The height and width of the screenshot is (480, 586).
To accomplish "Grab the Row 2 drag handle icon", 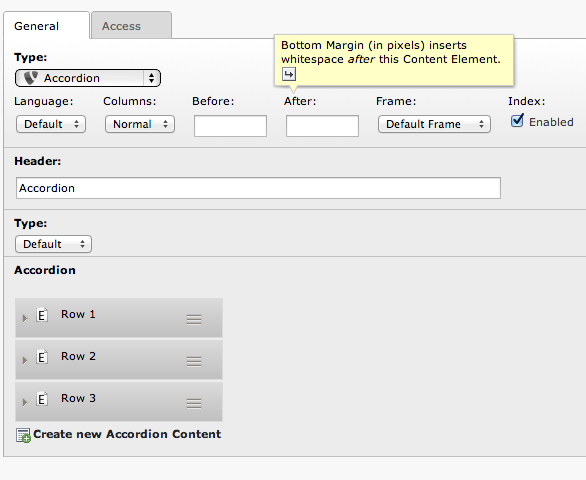I will point(194,361).
